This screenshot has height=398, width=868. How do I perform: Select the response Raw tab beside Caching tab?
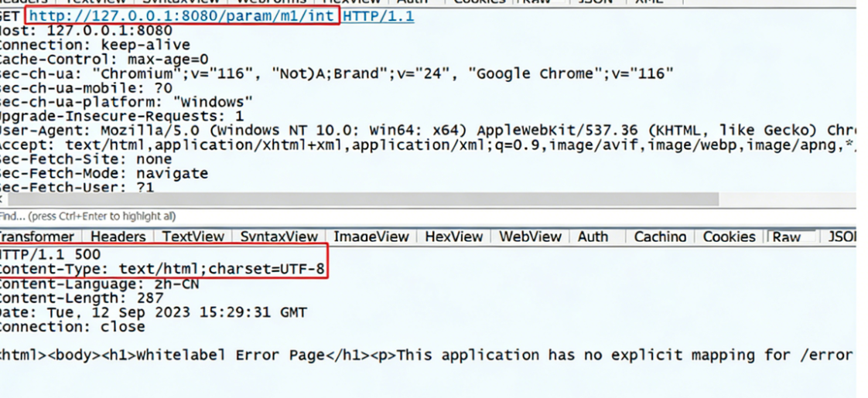pos(787,236)
